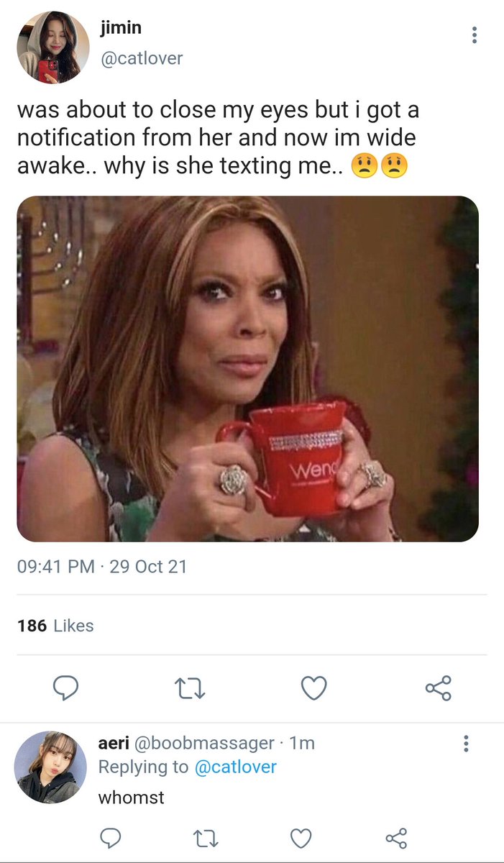The image size is (504, 863).
Task: Click the 09:41 PM 29 Oct 21 timestamp
Action: click(x=102, y=567)
